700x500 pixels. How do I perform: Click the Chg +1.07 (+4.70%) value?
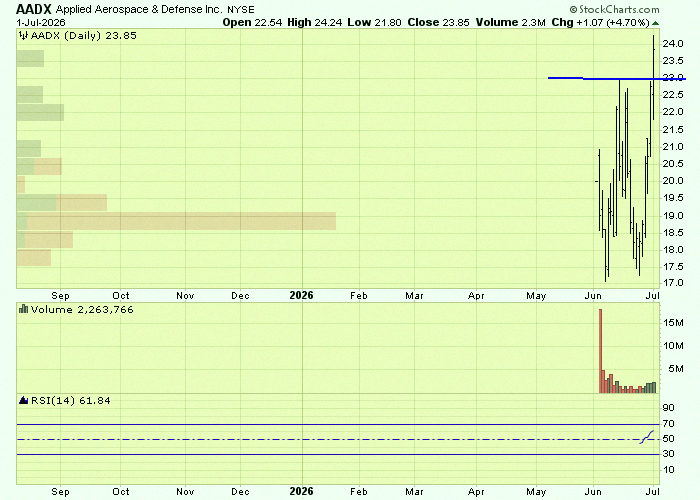tap(600, 22)
